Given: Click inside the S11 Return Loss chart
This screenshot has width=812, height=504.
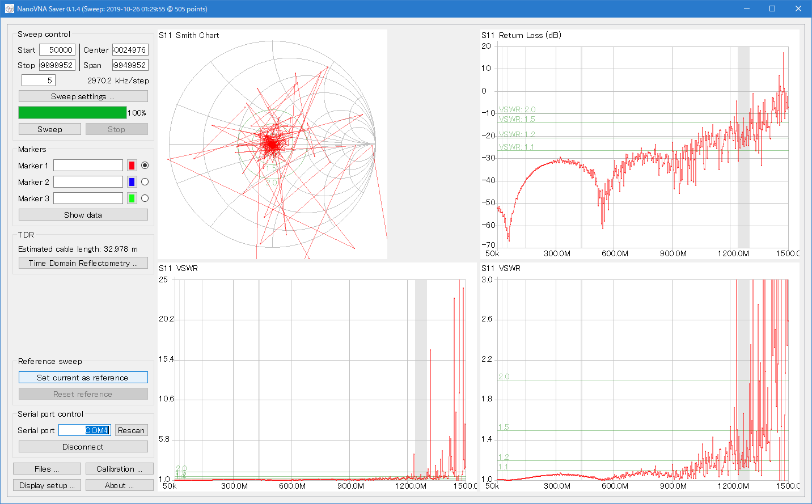Looking at the screenshot, I should [640, 145].
